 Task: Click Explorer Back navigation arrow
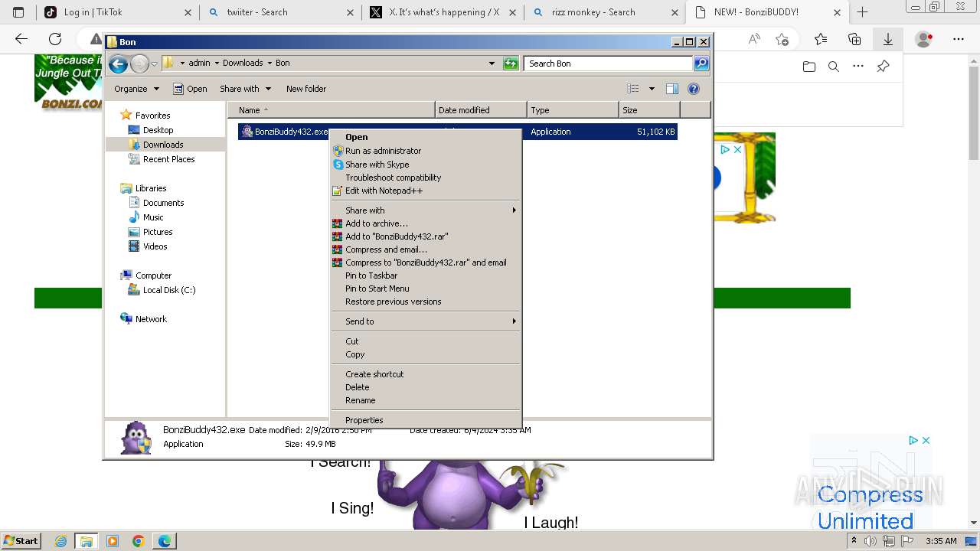point(118,64)
